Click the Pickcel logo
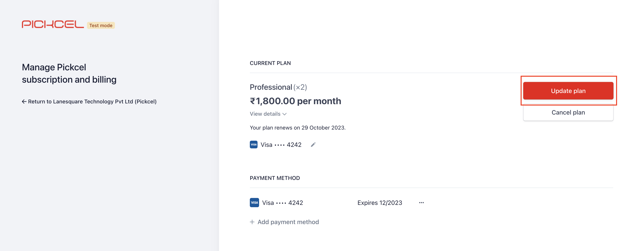The height and width of the screenshot is (251, 644). [53, 24]
